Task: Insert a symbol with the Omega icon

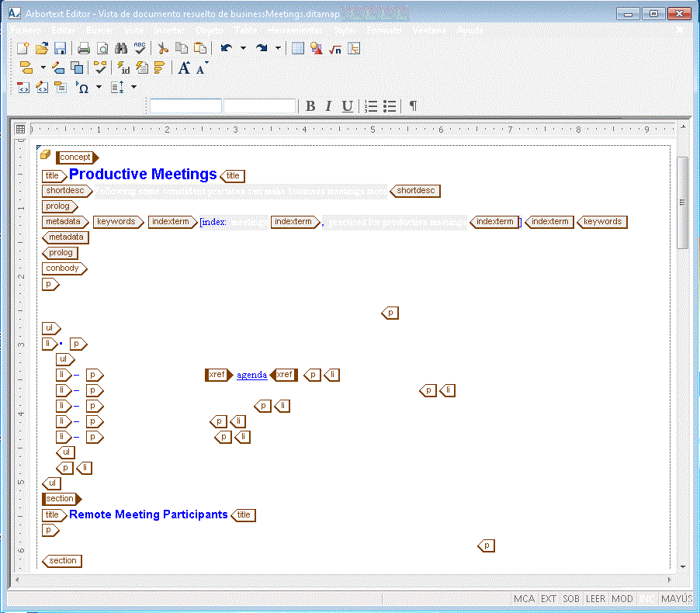Action: pos(82,88)
